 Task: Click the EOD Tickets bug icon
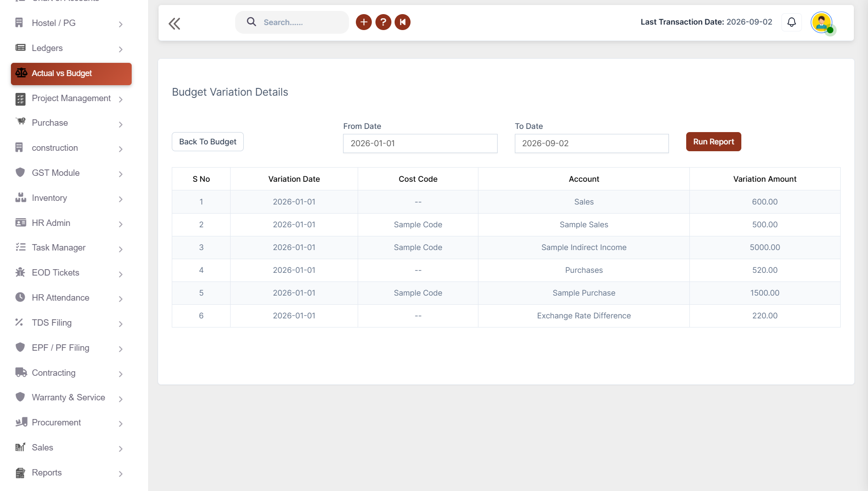(20, 272)
